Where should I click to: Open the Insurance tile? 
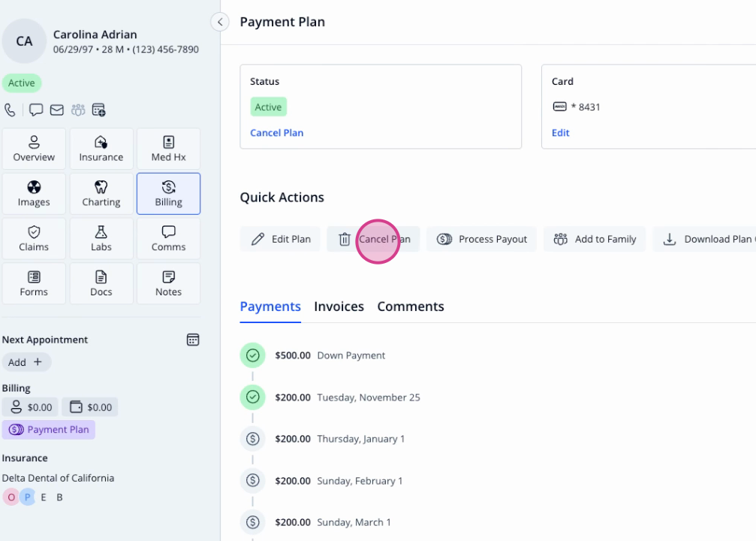click(101, 149)
